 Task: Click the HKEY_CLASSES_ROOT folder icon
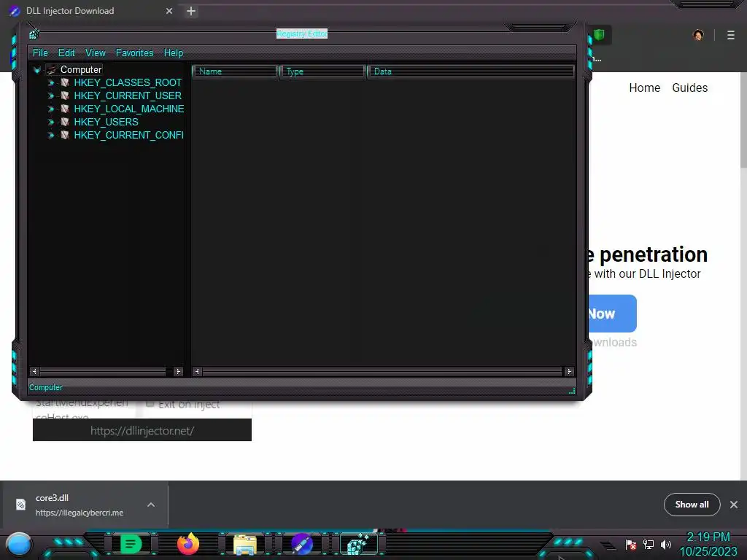point(65,83)
